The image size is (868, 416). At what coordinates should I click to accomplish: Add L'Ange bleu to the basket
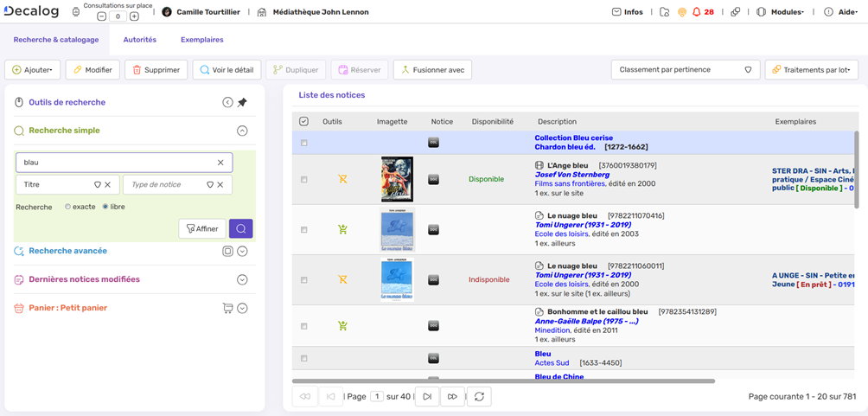click(342, 179)
